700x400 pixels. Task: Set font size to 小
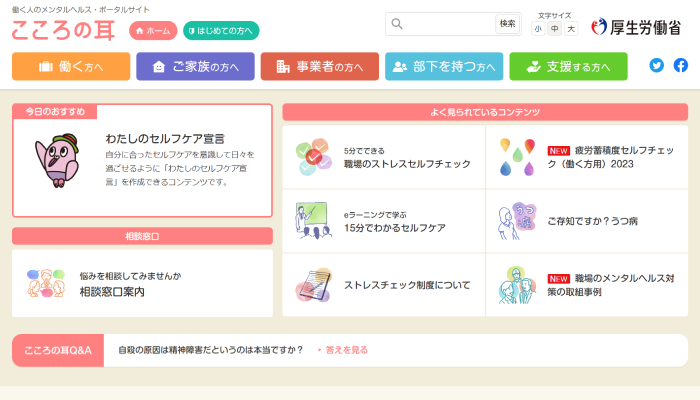click(x=538, y=29)
